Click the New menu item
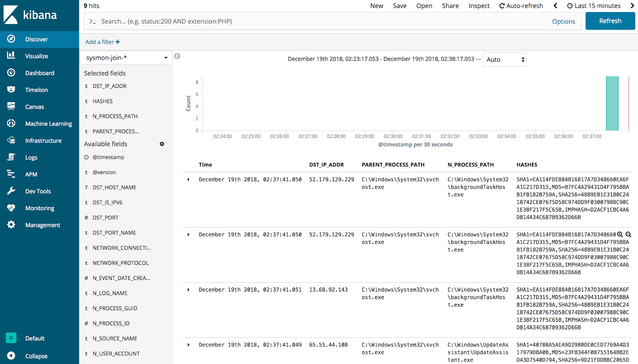 [x=376, y=6]
